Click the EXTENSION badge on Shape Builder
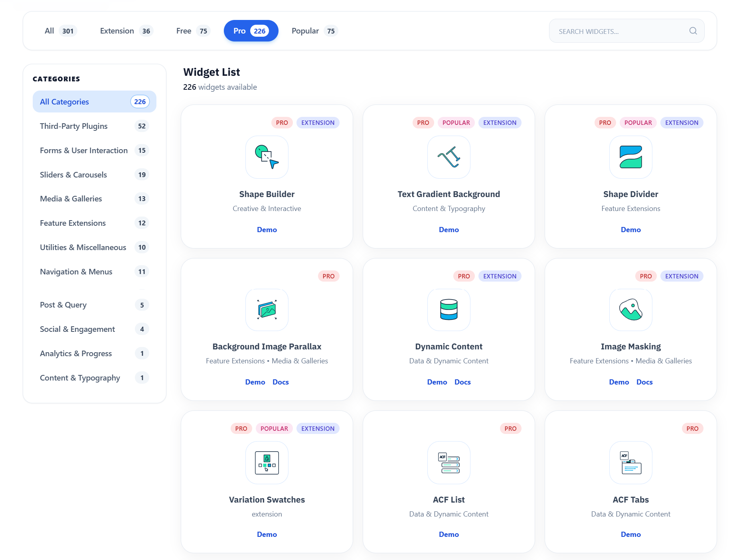Screen dimensions: 737x560 (x=318, y=123)
